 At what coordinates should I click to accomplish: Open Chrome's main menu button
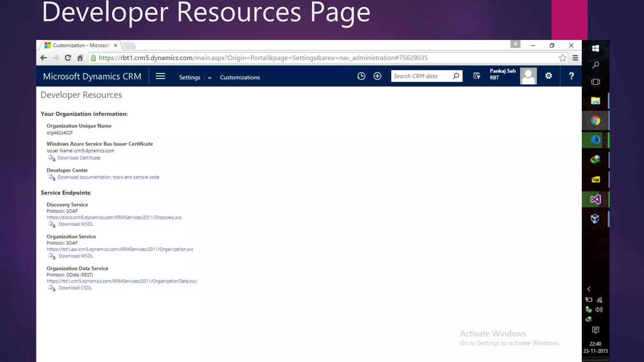(x=575, y=58)
